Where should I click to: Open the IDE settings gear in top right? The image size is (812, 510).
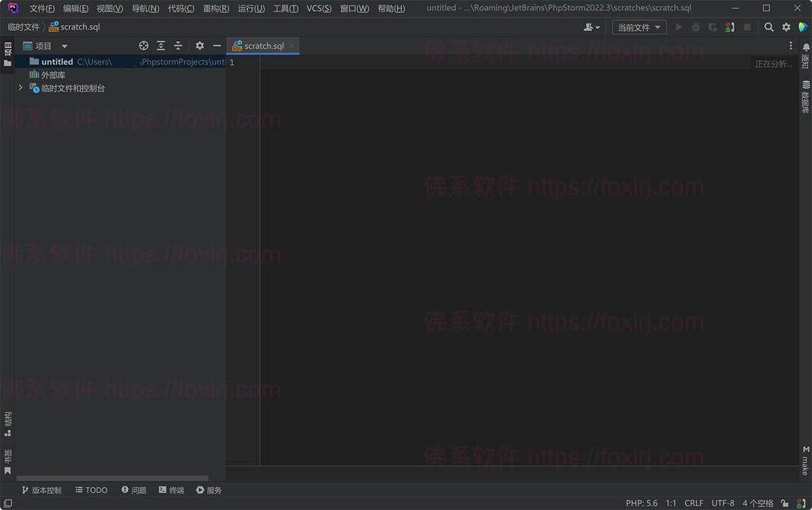pyautogui.click(x=786, y=27)
